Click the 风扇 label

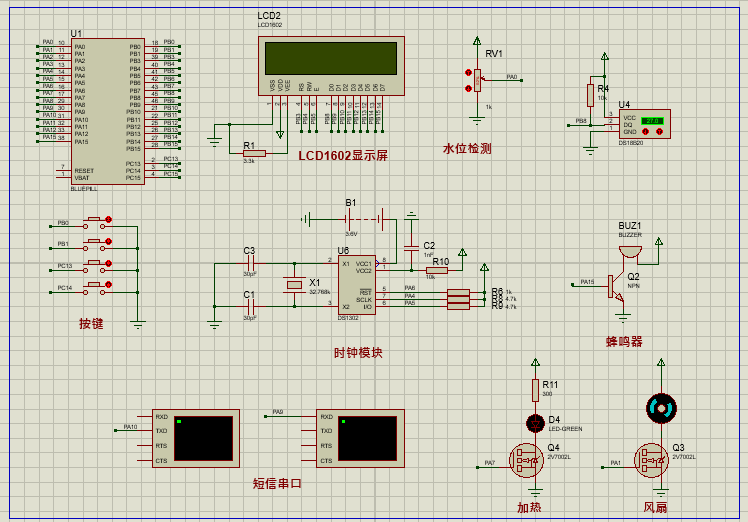(655, 507)
